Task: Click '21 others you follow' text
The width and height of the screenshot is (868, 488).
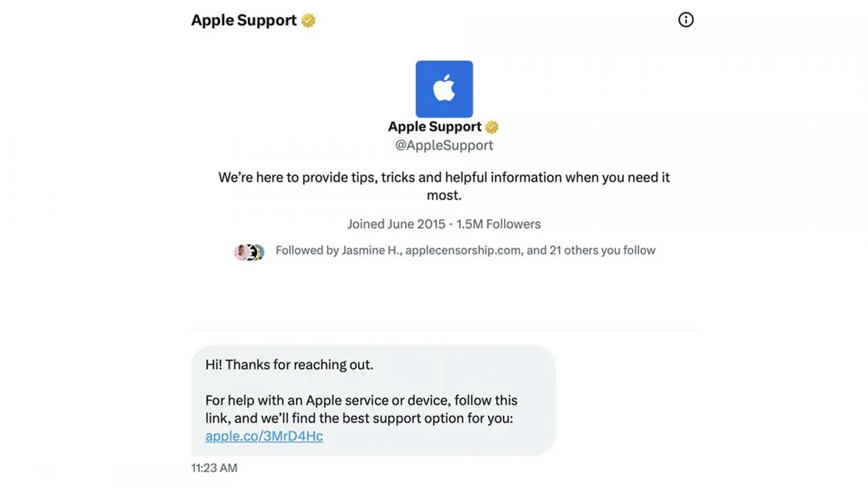Action: point(602,251)
